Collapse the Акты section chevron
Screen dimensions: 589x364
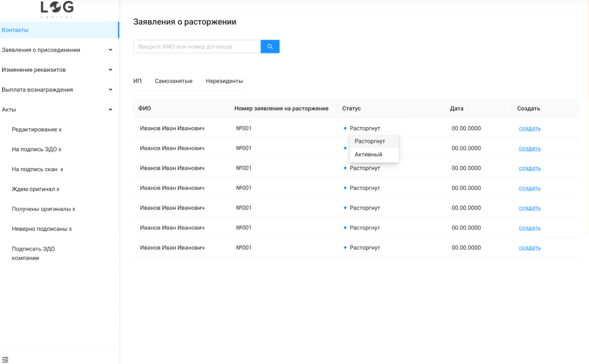[x=110, y=110]
